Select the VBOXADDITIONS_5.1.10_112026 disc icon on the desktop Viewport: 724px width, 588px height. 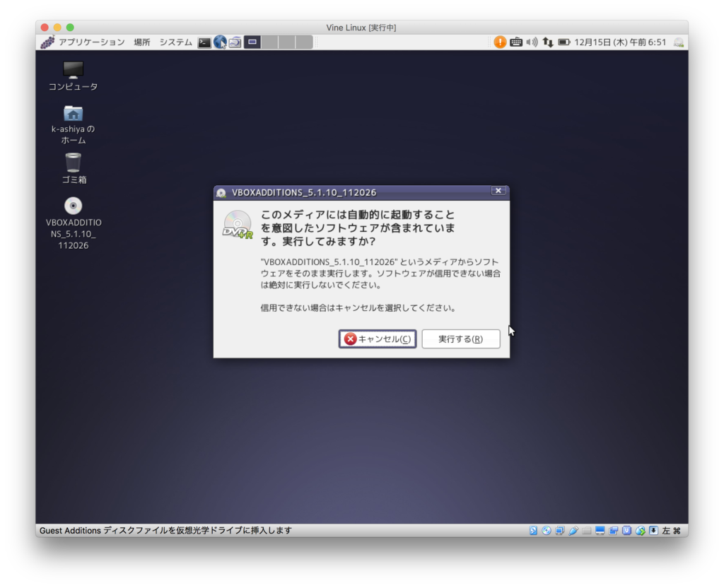(x=73, y=223)
